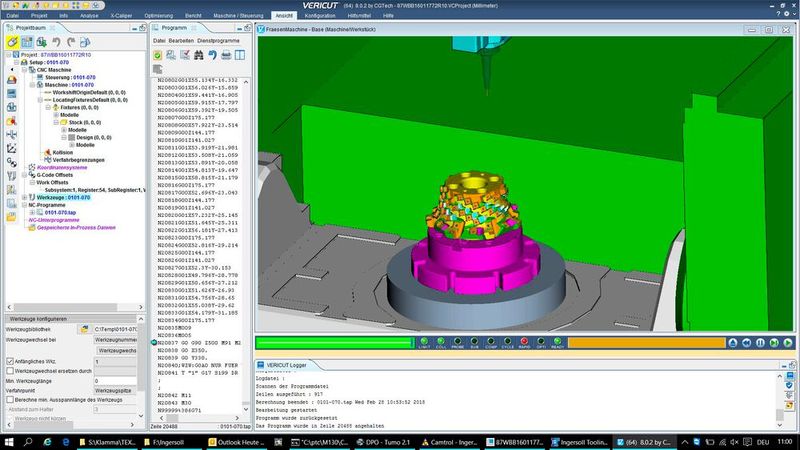This screenshot has height=450, width=800.
Task: Click the Single Step playback button
Action: tap(774, 343)
